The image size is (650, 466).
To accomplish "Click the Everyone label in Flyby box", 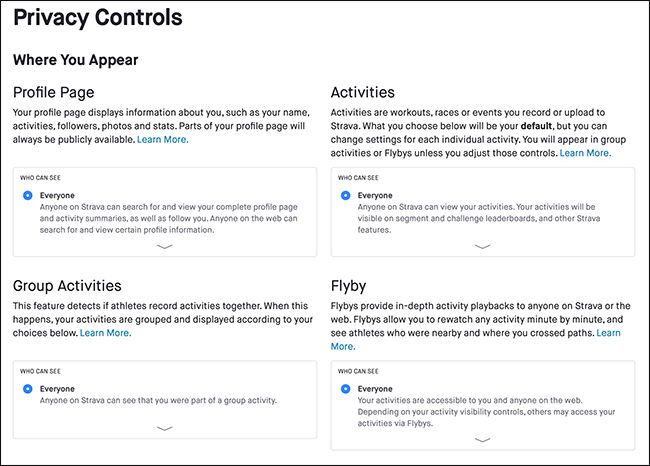I will coord(375,389).
